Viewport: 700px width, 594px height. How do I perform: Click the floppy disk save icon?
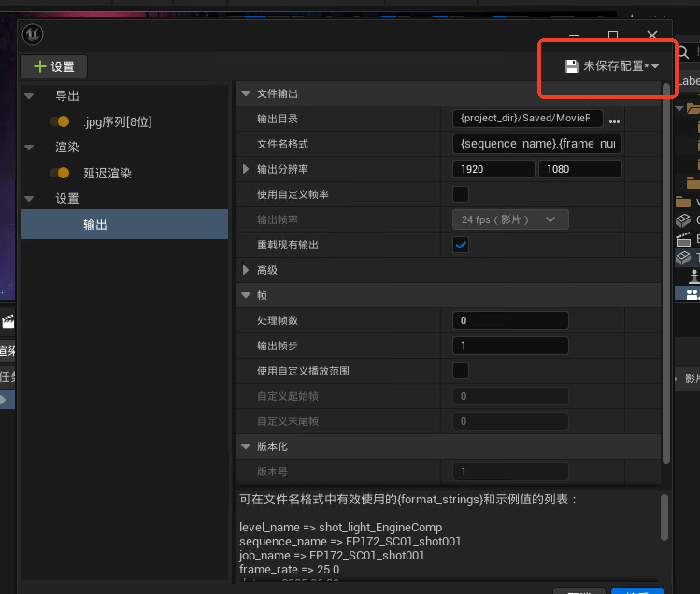point(571,66)
